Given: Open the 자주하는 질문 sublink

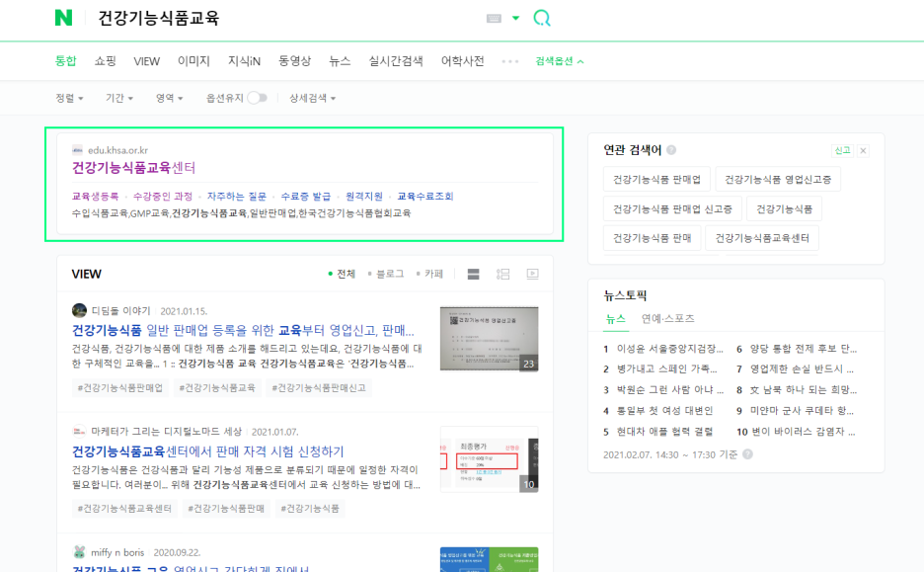Looking at the screenshot, I should click(236, 197).
